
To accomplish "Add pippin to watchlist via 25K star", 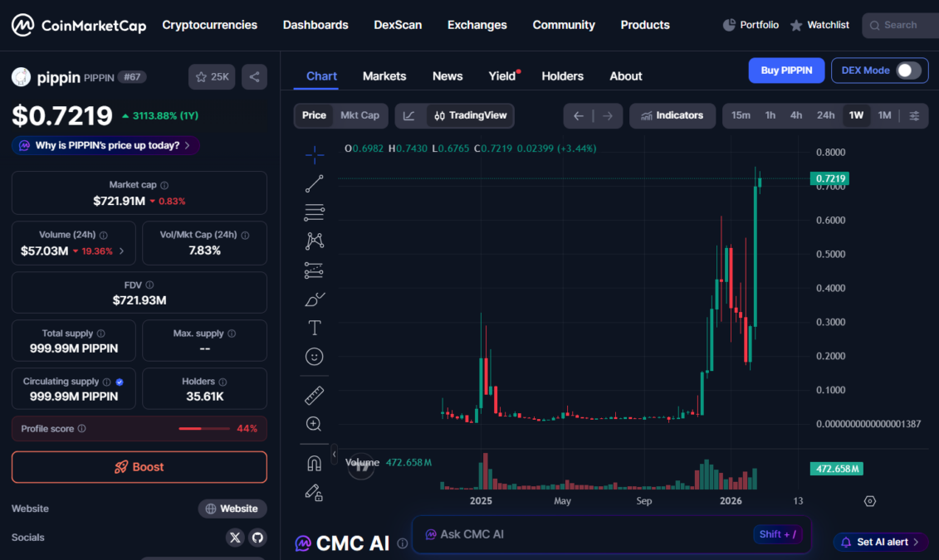I will pyautogui.click(x=212, y=76).
